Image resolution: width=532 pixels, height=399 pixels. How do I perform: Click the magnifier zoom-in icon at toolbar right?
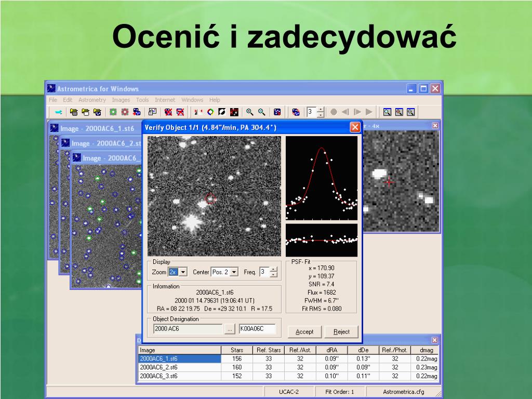coord(399,112)
